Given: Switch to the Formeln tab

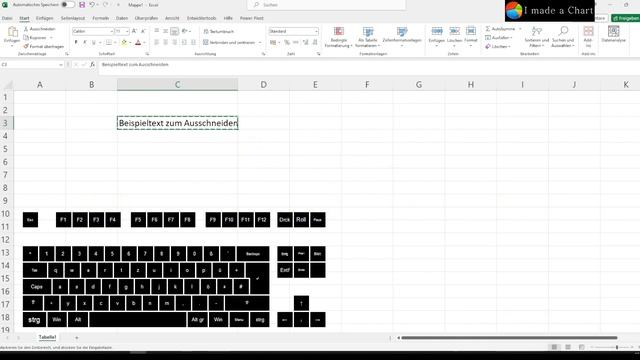Looking at the screenshot, I should tap(100, 18).
